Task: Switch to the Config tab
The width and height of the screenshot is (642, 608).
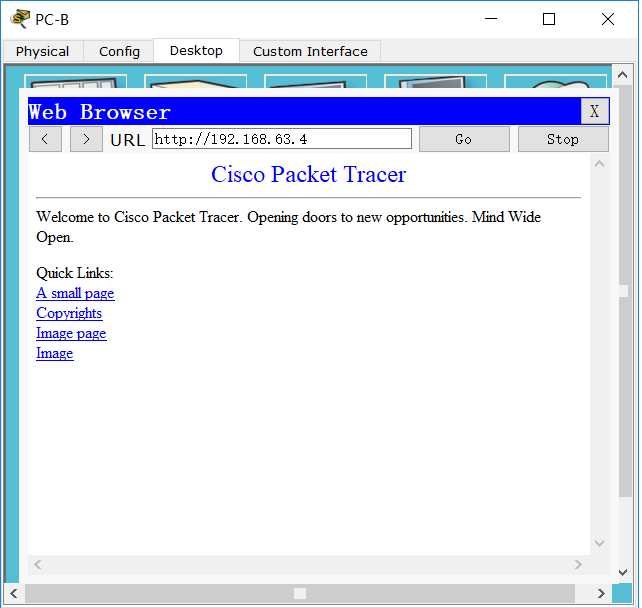Action: (x=119, y=52)
